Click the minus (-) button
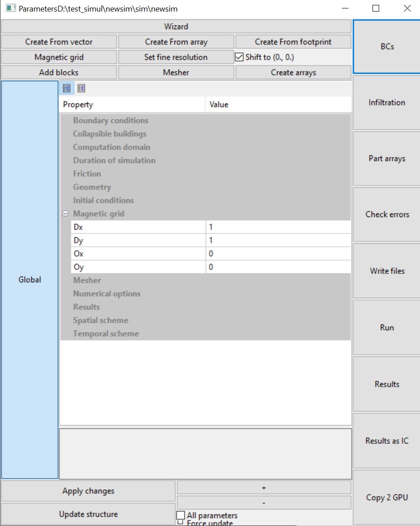 [x=264, y=502]
